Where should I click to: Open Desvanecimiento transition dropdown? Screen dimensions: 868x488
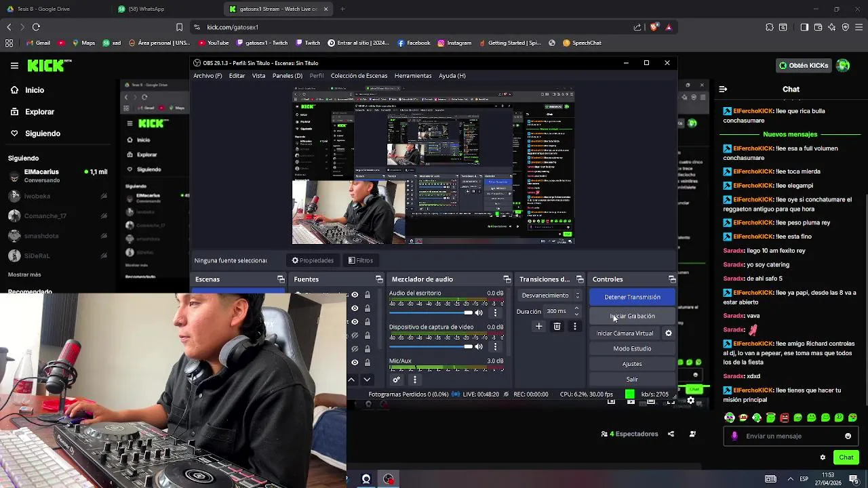pos(550,296)
